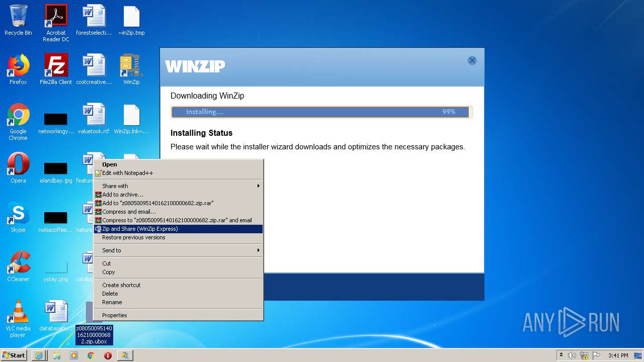Open Properties from context menu
The width and height of the screenshot is (644, 362).
(x=179, y=315)
